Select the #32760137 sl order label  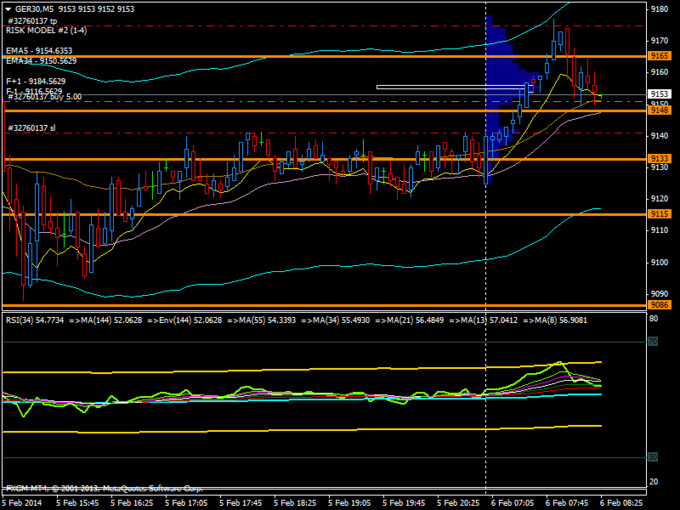click(30, 128)
